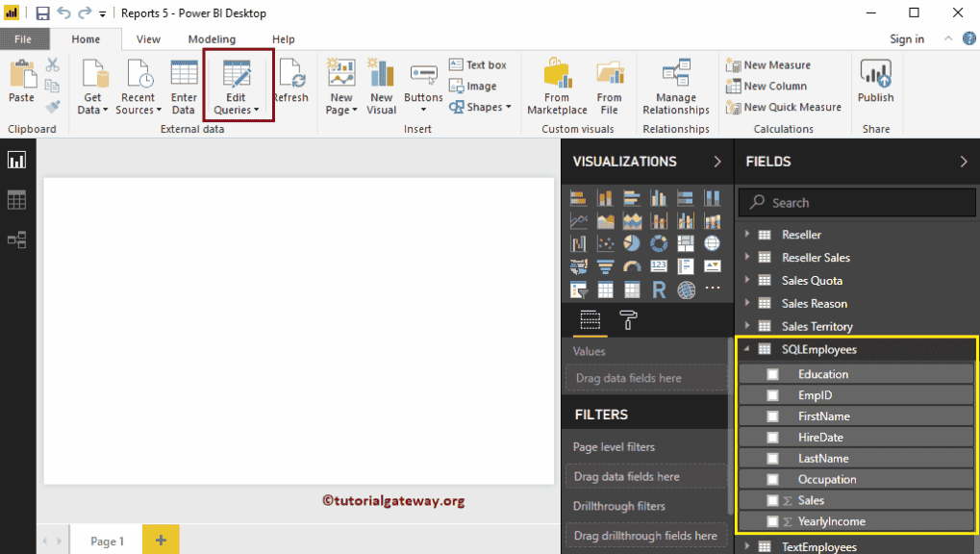The image size is (980, 554).
Task: Click the Save icon in title bar
Action: pos(42,13)
